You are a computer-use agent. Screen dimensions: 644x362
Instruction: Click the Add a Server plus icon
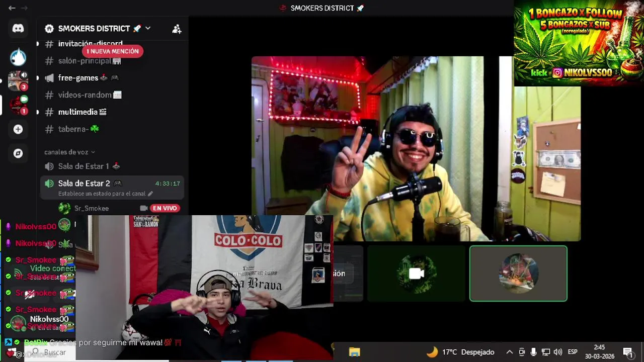click(x=18, y=129)
